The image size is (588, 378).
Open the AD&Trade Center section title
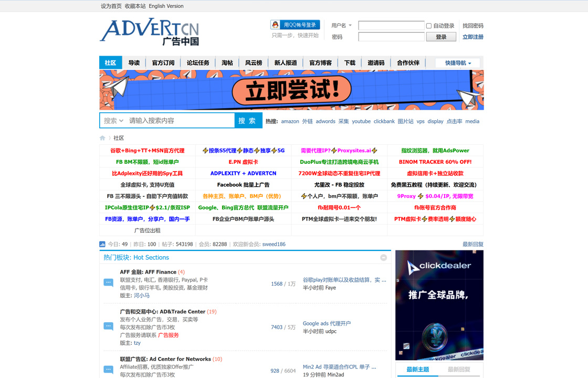(162, 312)
